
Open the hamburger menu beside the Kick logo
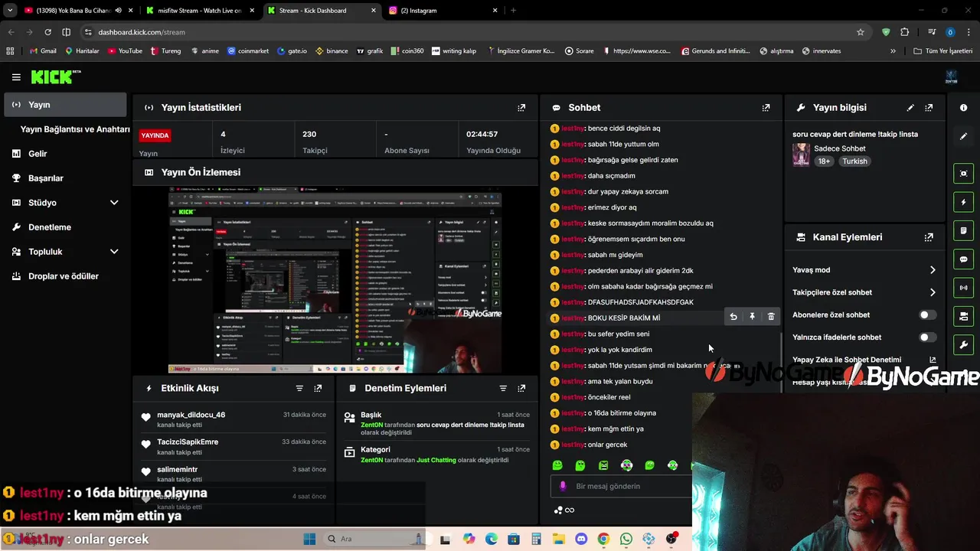pos(16,77)
